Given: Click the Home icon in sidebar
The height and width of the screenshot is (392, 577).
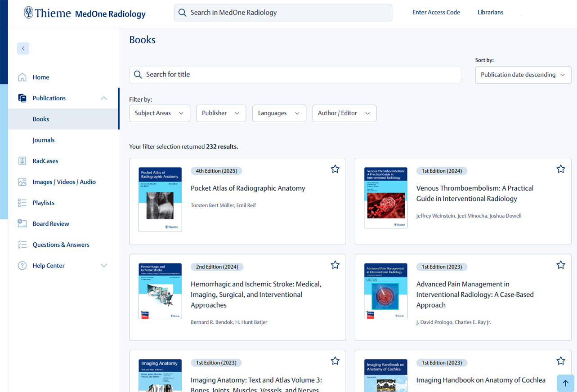Looking at the screenshot, I should pyautogui.click(x=22, y=77).
